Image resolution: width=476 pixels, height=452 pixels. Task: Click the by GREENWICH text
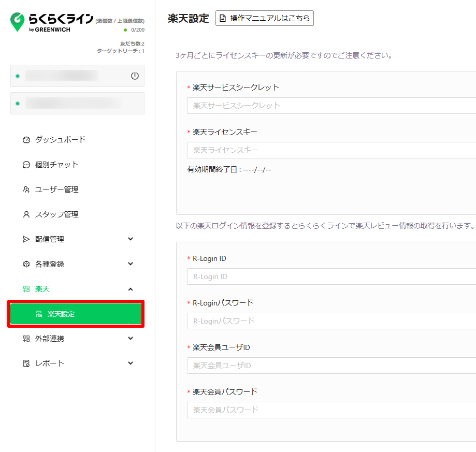click(x=50, y=30)
